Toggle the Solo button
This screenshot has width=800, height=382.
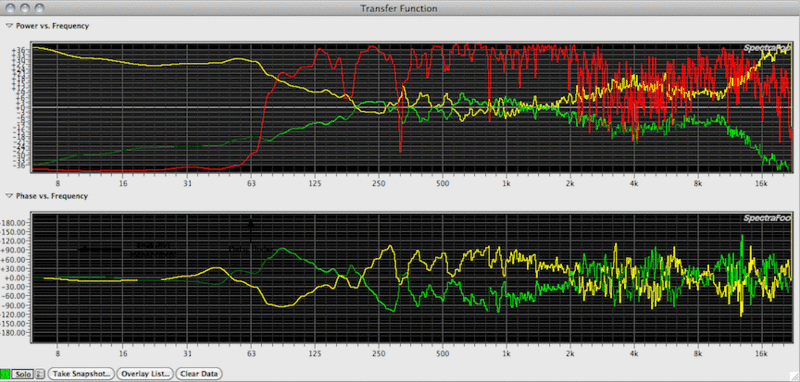pyautogui.click(x=23, y=374)
